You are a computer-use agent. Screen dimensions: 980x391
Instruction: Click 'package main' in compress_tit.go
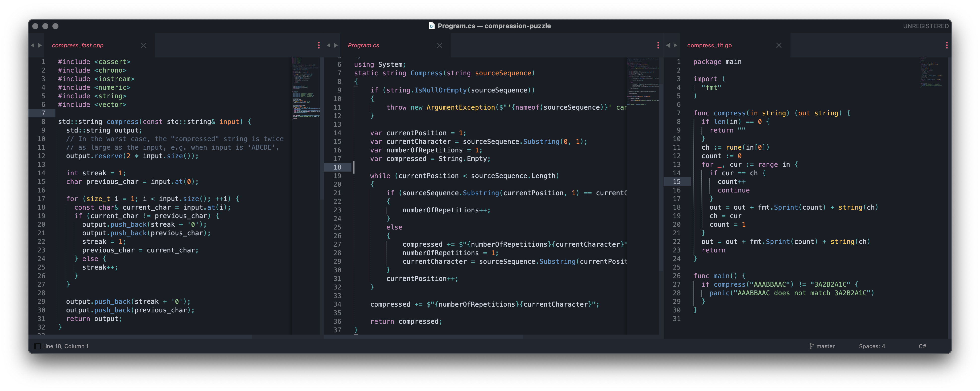[717, 62]
